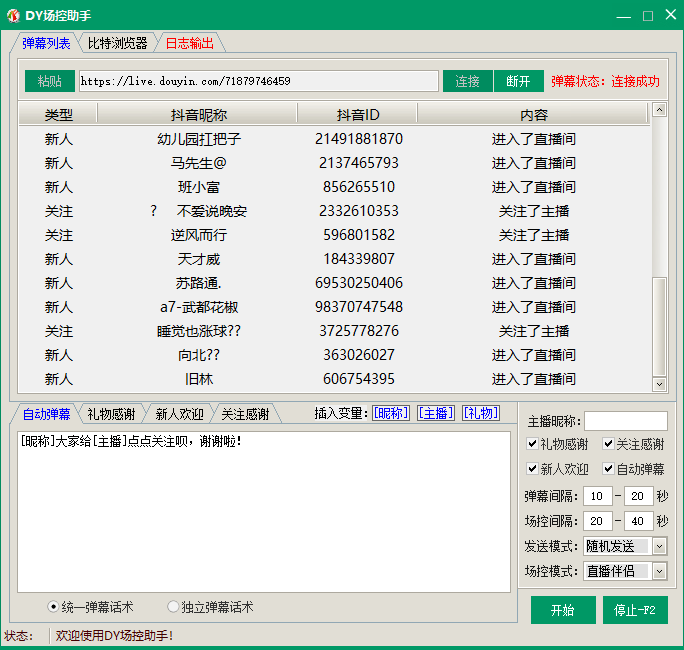Select the row for 苏路通.
This screenshot has height=650, width=684.
coord(335,283)
